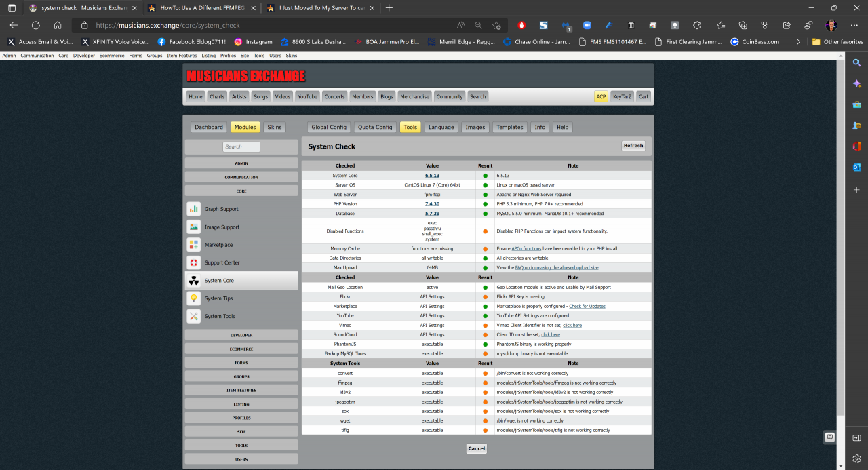
Task: Click the Graph Support module icon
Action: (x=194, y=209)
